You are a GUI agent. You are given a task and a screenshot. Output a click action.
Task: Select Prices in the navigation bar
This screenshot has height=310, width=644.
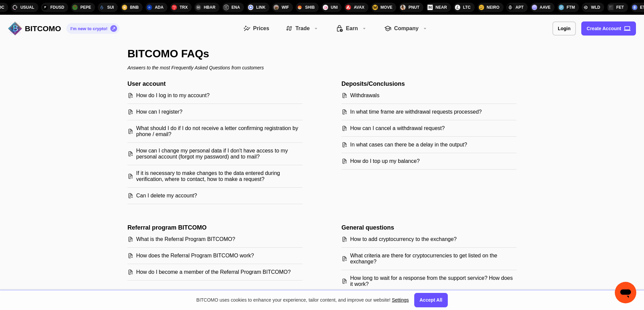click(261, 28)
